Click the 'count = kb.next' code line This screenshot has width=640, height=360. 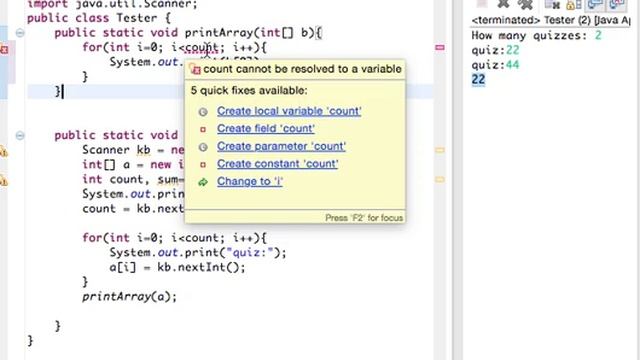pos(133,209)
